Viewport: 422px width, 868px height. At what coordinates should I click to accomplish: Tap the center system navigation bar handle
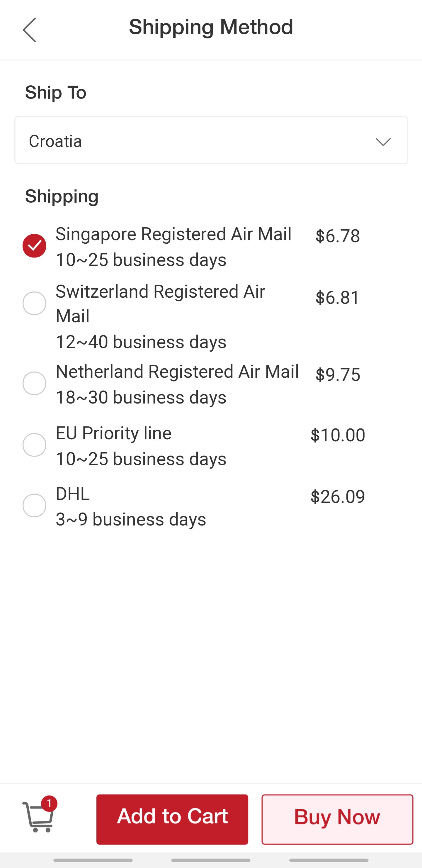[x=211, y=860]
